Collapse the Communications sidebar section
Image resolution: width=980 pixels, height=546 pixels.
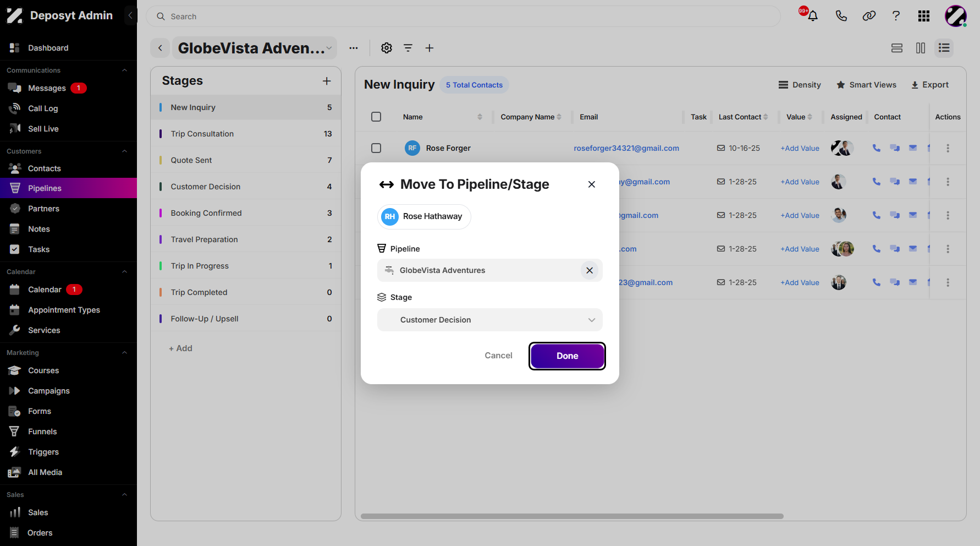pyautogui.click(x=124, y=70)
